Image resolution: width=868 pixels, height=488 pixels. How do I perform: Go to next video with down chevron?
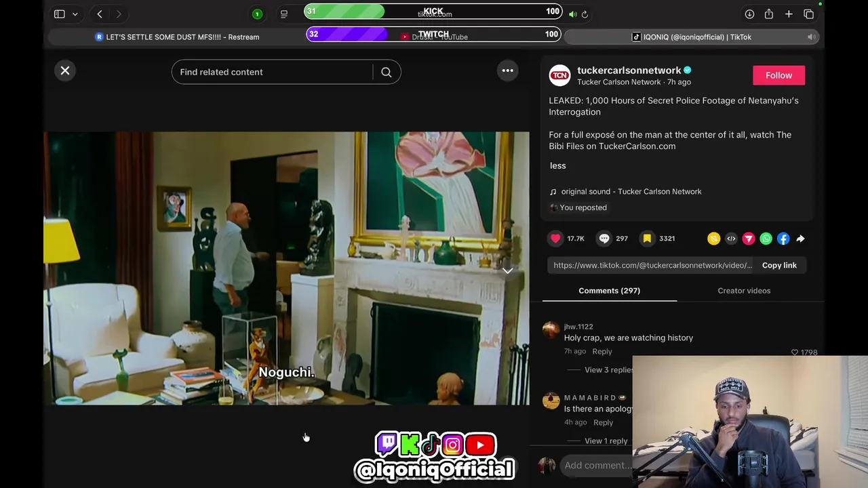tap(507, 270)
